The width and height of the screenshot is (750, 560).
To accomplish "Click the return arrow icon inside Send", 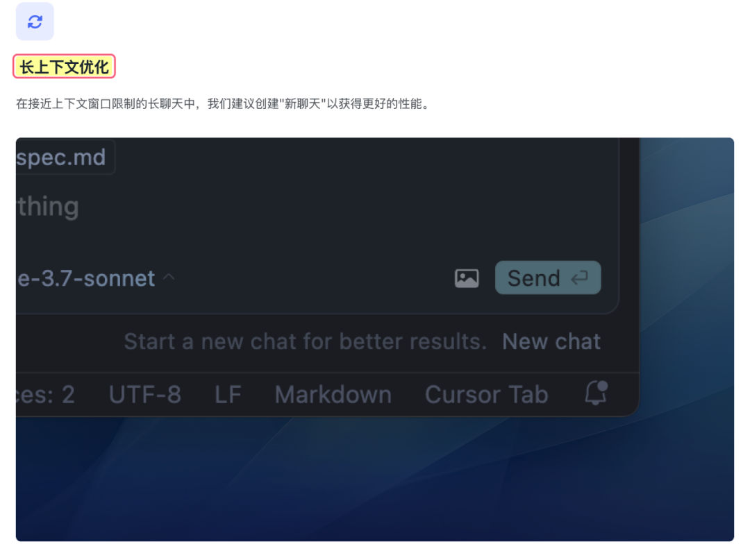I will 579,278.
